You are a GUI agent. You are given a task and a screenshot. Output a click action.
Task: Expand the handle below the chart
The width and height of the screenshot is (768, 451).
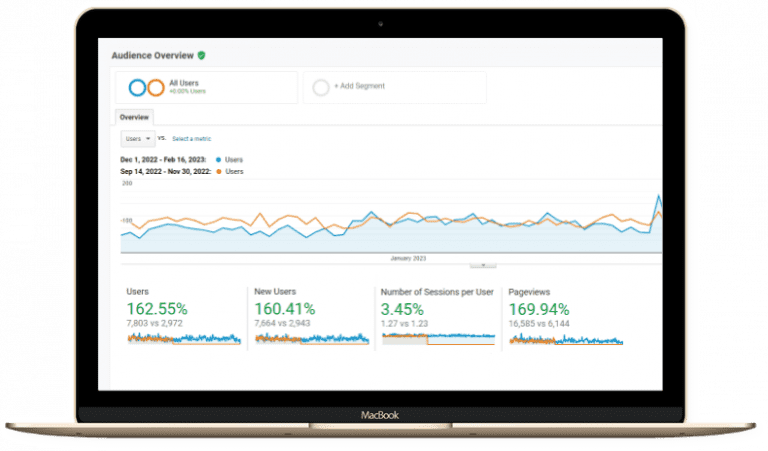[x=483, y=265]
